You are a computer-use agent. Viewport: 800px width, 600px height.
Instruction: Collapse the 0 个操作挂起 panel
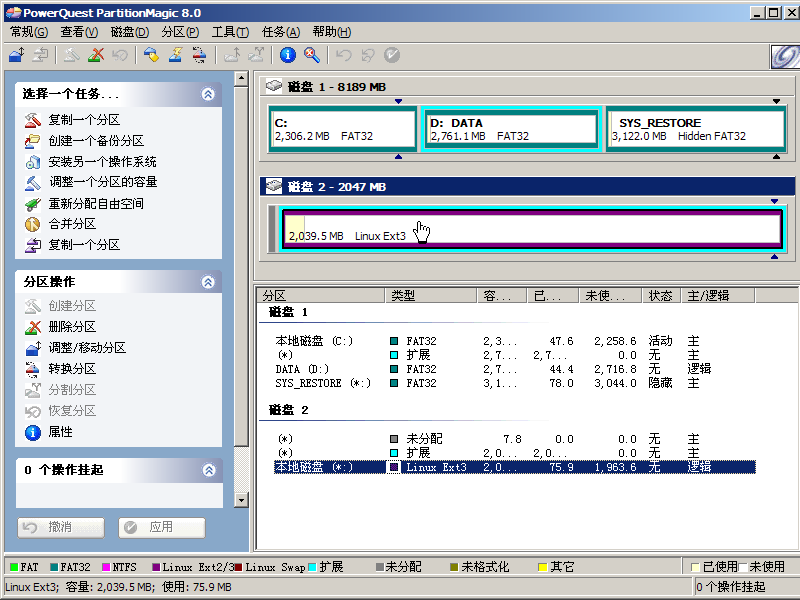[209, 470]
